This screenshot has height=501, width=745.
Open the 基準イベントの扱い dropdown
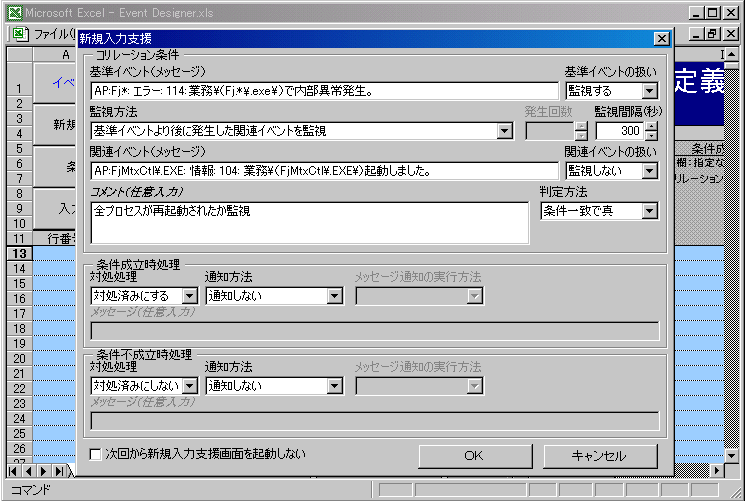tap(649, 91)
